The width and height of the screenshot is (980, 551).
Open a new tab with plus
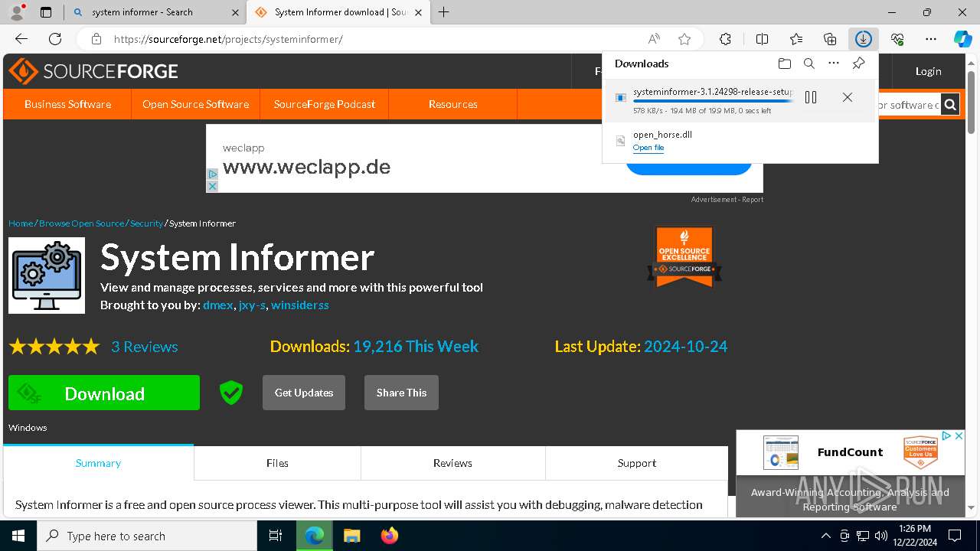pyautogui.click(x=444, y=12)
